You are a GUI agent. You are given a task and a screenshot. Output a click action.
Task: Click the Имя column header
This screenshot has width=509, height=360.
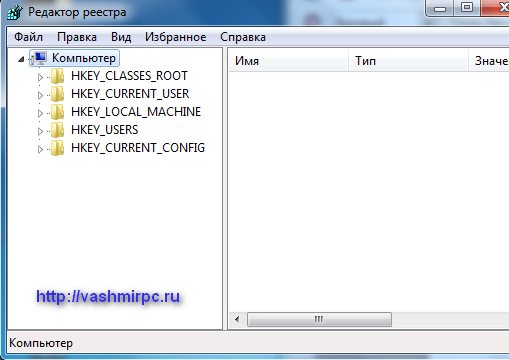[289, 61]
